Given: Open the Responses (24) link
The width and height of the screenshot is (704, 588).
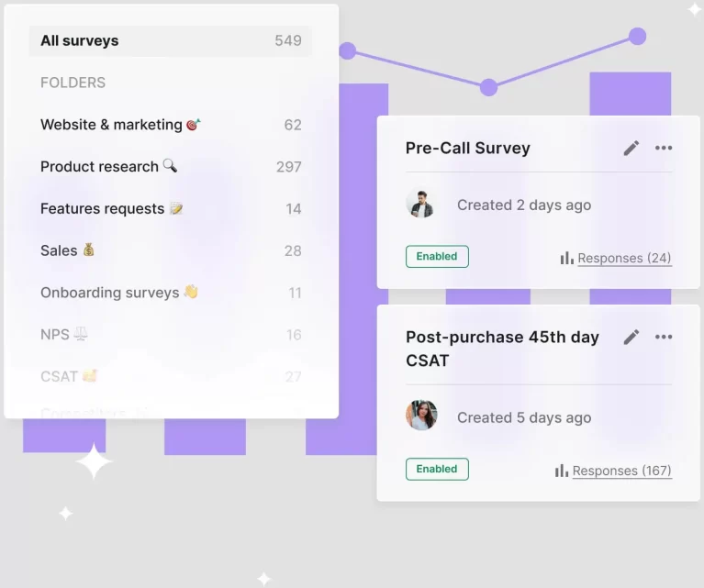Looking at the screenshot, I should click(624, 259).
